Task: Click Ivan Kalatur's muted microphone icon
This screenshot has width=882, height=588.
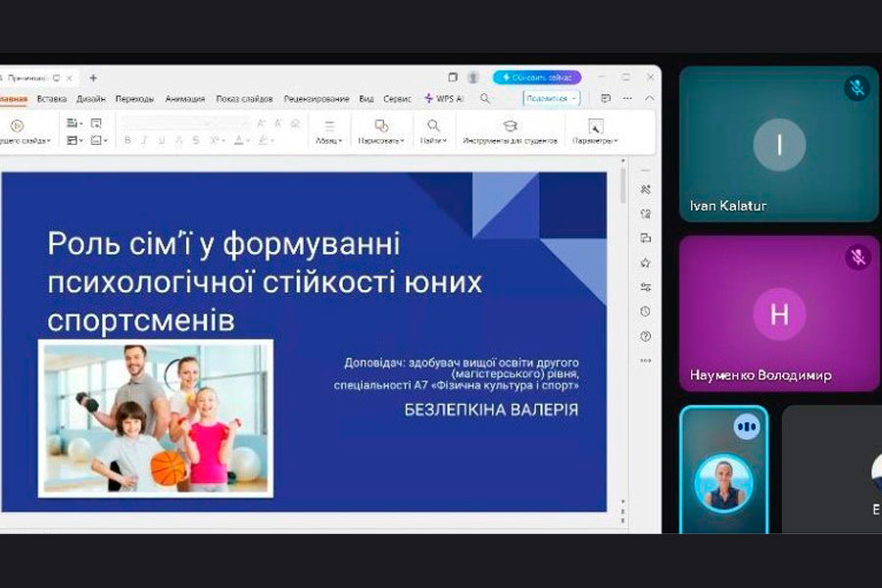Action: (x=857, y=88)
